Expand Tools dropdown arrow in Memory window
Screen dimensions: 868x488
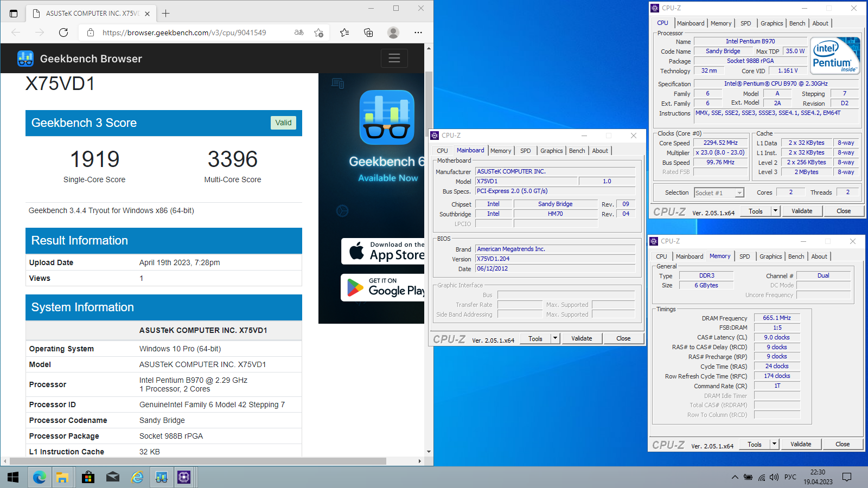coord(774,444)
